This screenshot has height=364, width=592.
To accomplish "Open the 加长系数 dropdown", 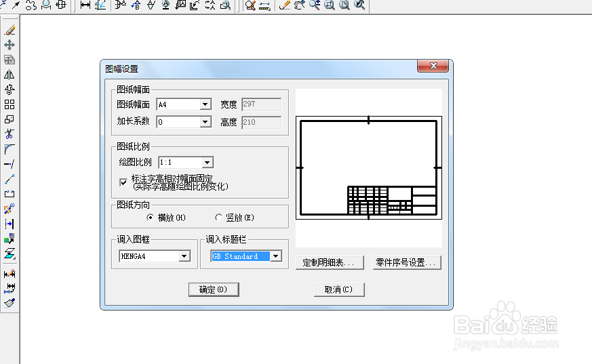I will (205, 122).
